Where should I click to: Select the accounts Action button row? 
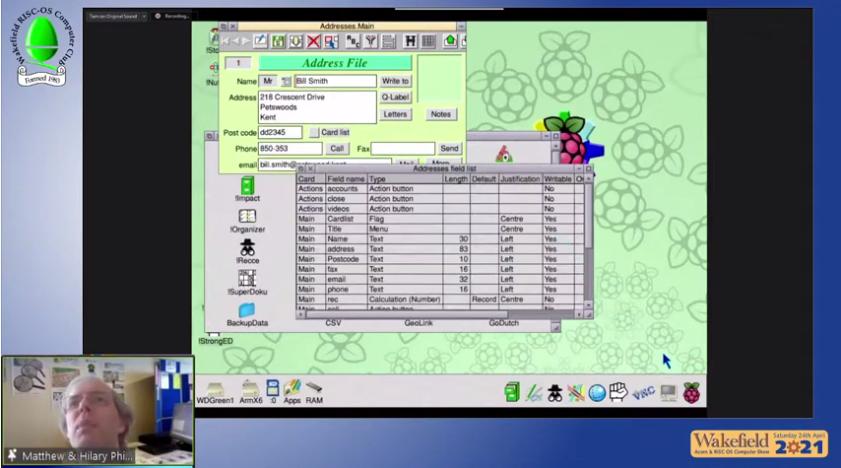[440, 189]
